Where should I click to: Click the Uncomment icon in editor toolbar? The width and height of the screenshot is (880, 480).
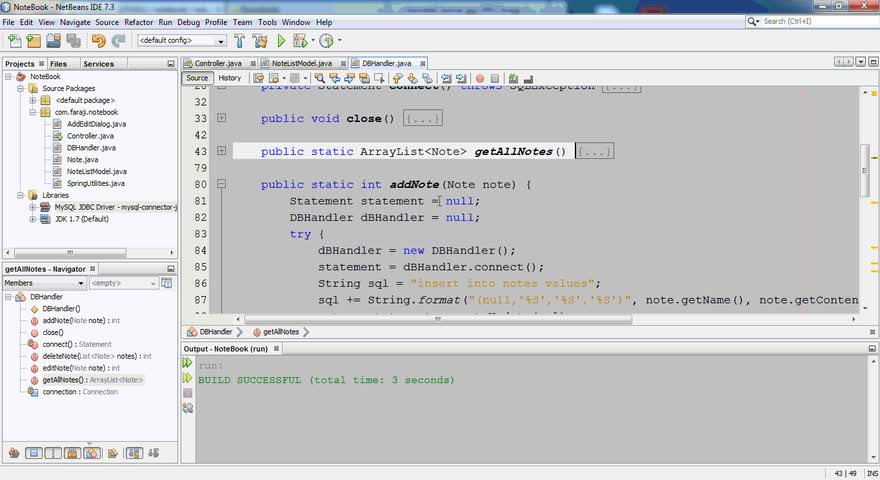point(528,78)
